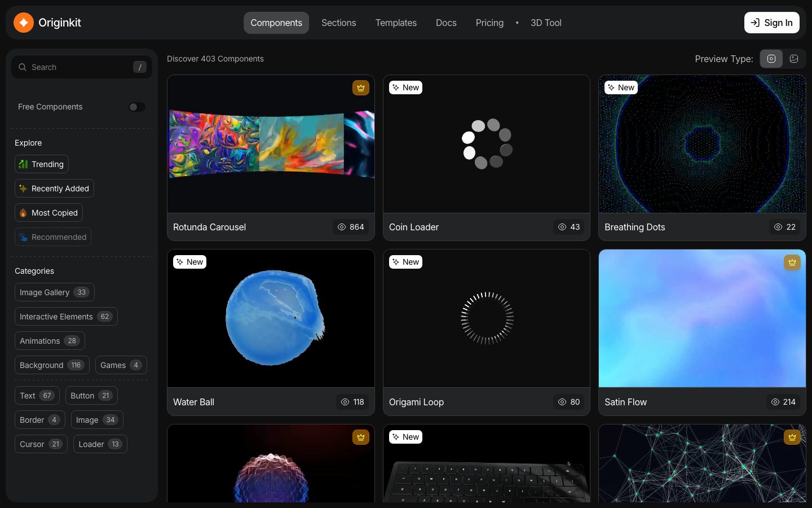This screenshot has width=812, height=508.
Task: Open the Components tab
Action: (276, 23)
